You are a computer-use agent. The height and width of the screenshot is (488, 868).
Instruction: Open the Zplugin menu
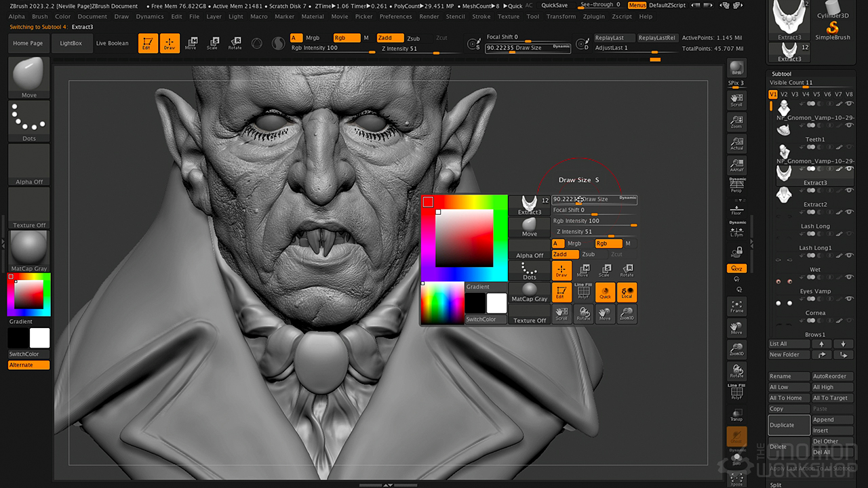(594, 16)
